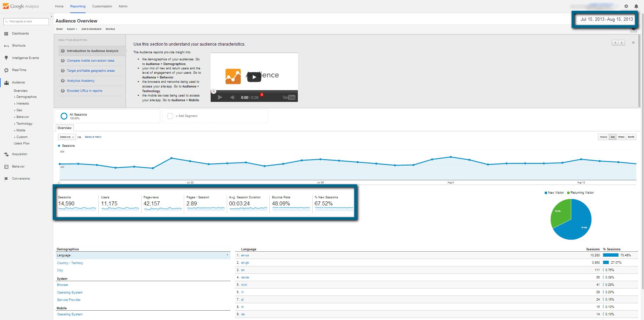The width and height of the screenshot is (644, 320).
Task: Expand the Demographics tree item
Action: [x=26, y=97]
